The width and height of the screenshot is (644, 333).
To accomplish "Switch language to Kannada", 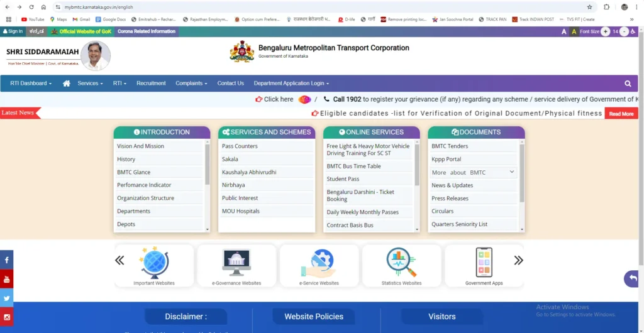I will 36,31.
